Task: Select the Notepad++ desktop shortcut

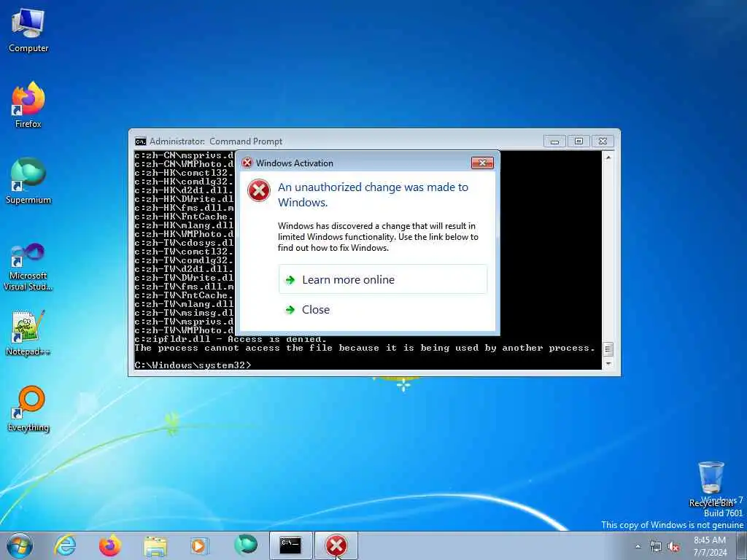Action: click(x=28, y=332)
